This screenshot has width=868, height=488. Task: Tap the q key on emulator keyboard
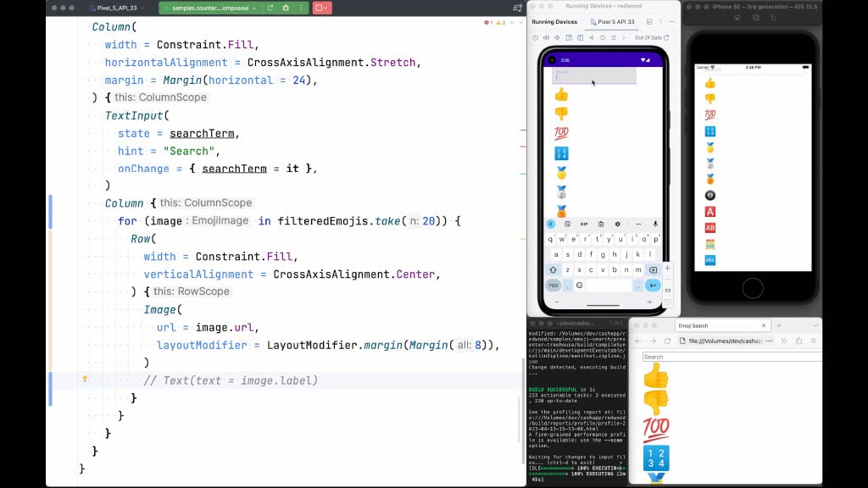click(x=550, y=240)
